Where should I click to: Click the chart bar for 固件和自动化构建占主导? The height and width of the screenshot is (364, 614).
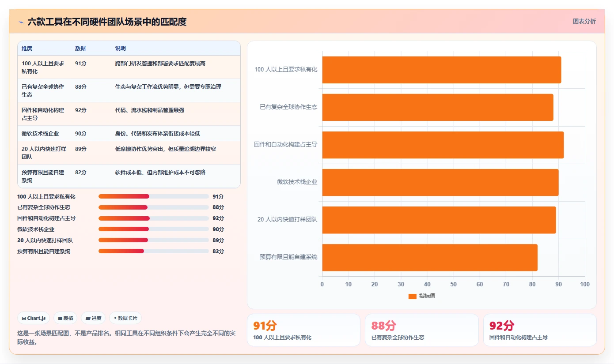443,145
